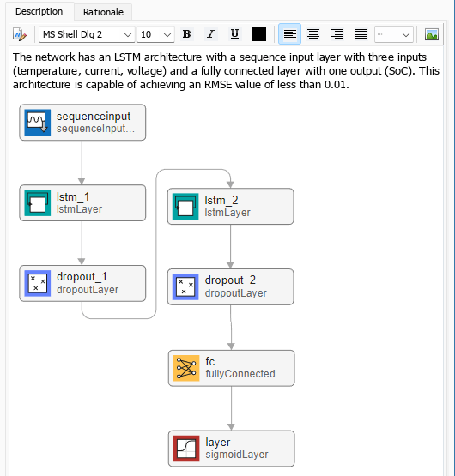Toggle italic text formatting
The image size is (455, 476).
tap(210, 34)
